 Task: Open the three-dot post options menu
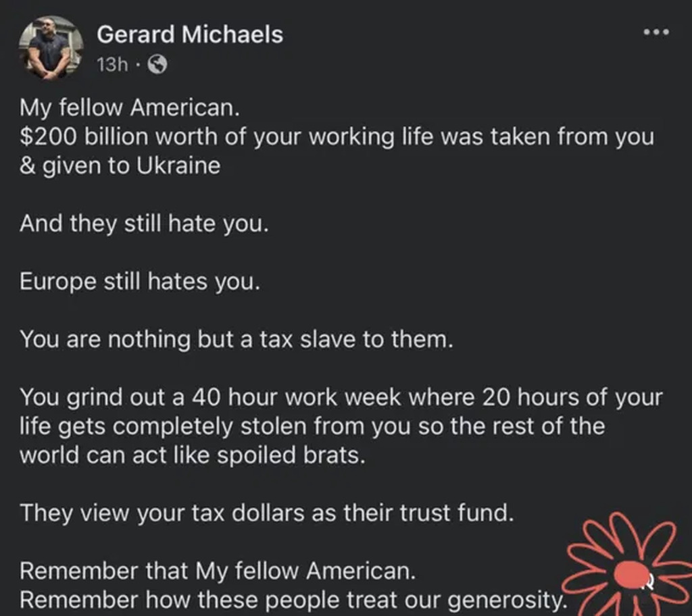[x=656, y=32]
